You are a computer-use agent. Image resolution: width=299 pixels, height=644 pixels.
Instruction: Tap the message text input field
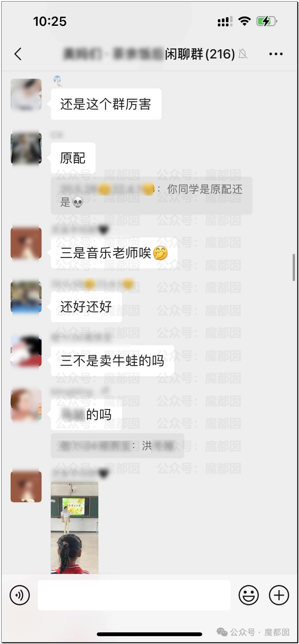(134, 595)
